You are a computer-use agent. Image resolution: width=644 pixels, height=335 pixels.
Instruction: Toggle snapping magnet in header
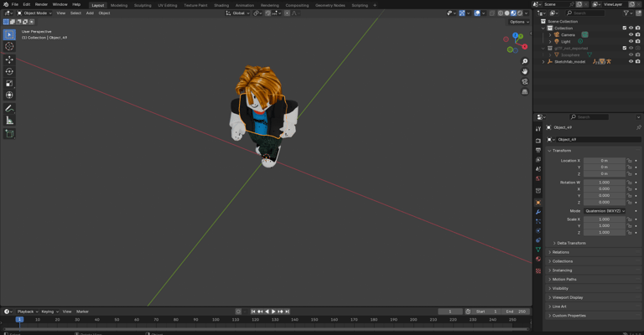[267, 13]
